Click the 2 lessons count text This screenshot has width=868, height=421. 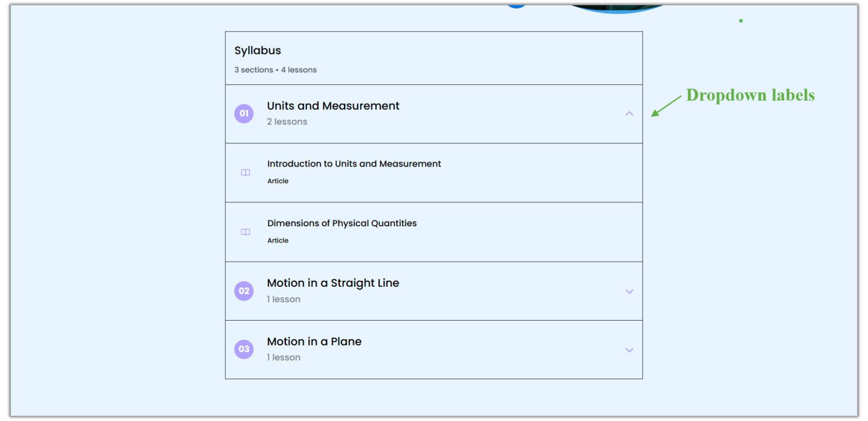[x=287, y=121]
